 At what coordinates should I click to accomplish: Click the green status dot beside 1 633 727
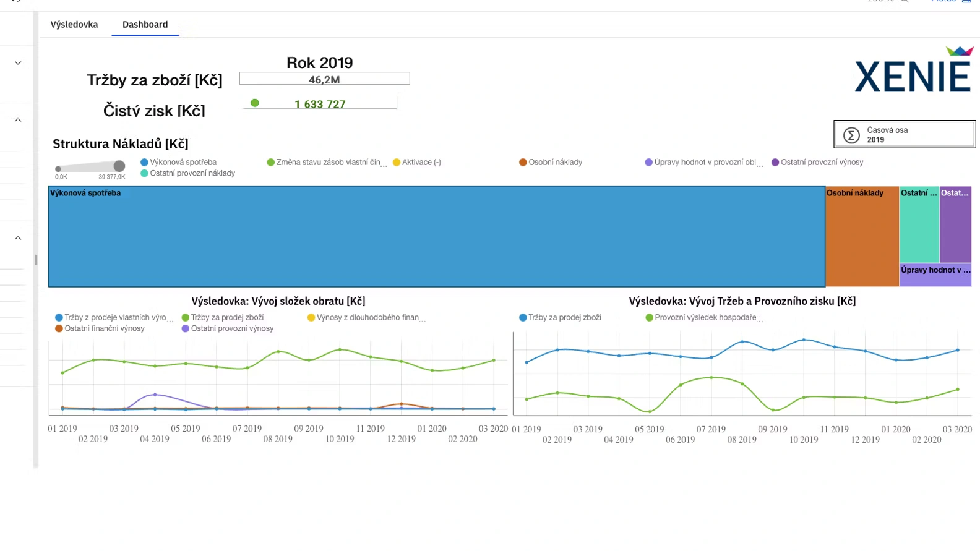(254, 103)
